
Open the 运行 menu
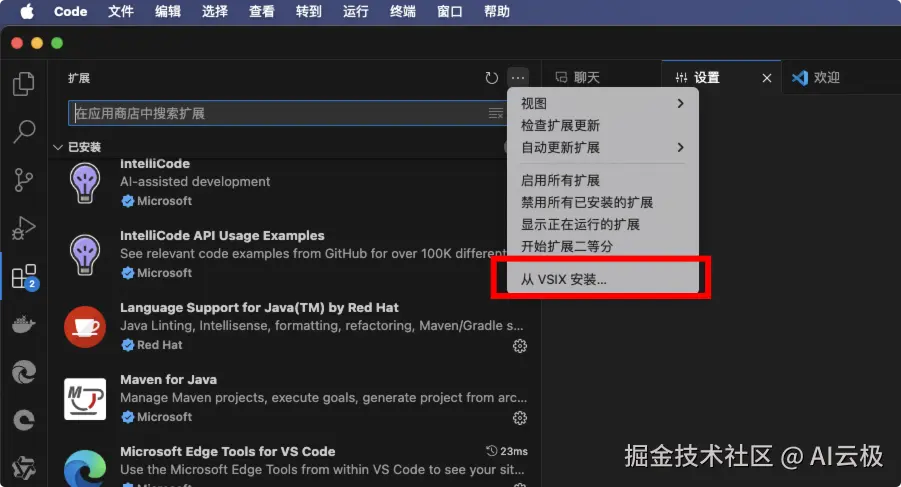356,11
